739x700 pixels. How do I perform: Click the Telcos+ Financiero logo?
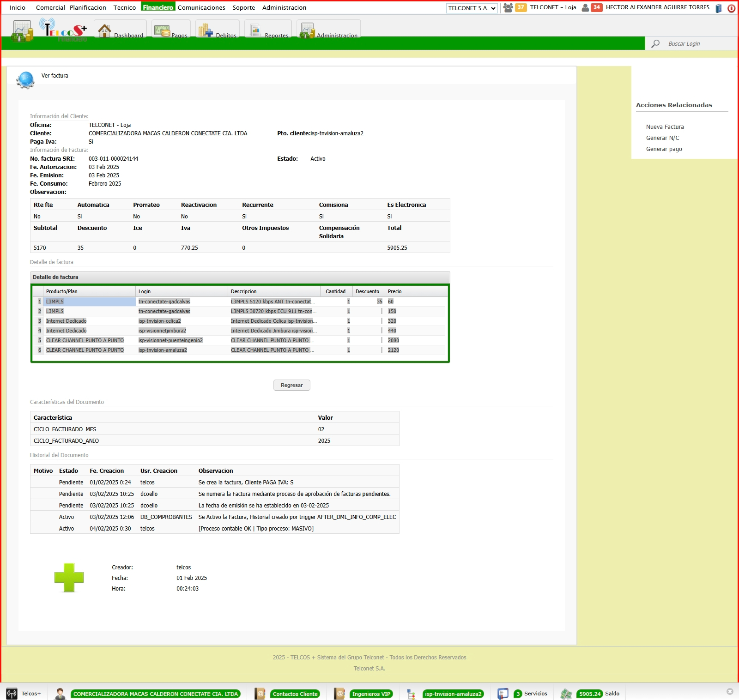pyautogui.click(x=63, y=30)
